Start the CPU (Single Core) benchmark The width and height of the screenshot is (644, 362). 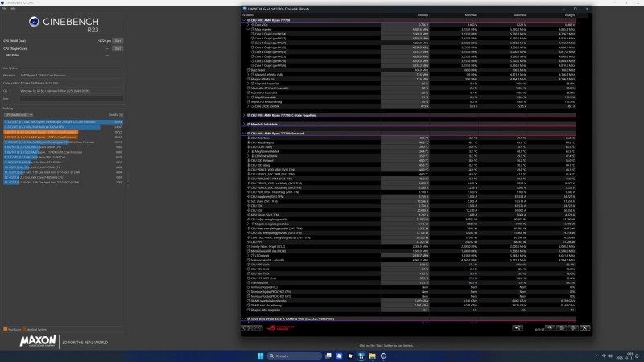pyautogui.click(x=118, y=48)
